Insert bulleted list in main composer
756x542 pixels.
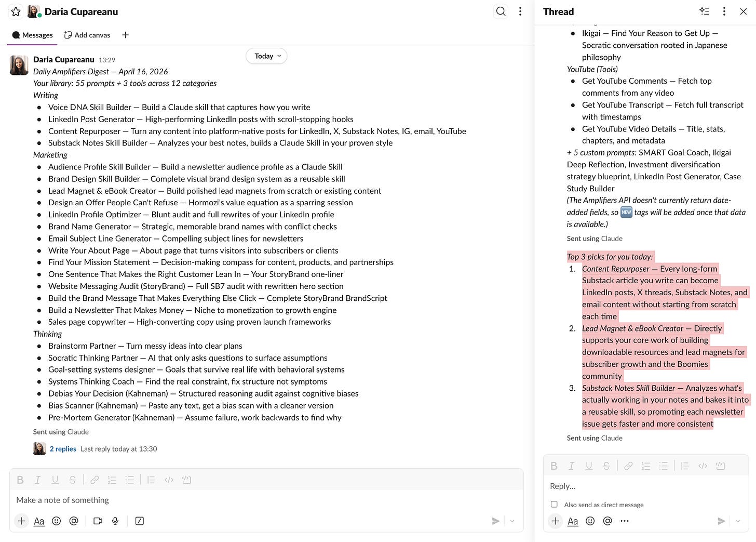click(x=130, y=480)
